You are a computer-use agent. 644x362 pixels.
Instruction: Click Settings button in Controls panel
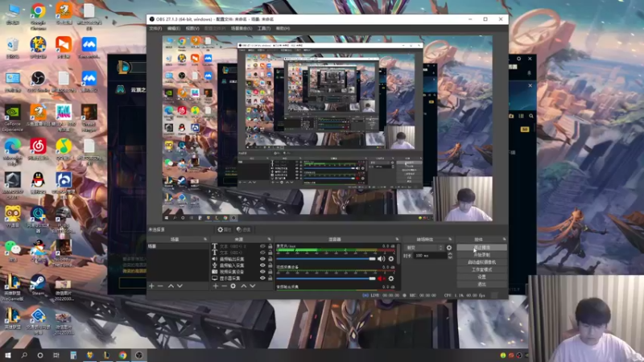(481, 277)
